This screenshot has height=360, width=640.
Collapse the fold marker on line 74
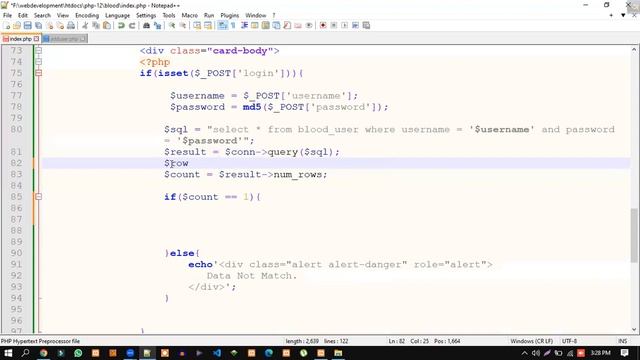tap(38, 62)
